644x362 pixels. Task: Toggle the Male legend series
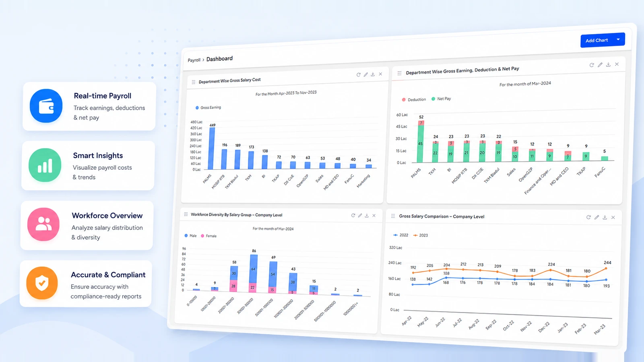pyautogui.click(x=190, y=236)
